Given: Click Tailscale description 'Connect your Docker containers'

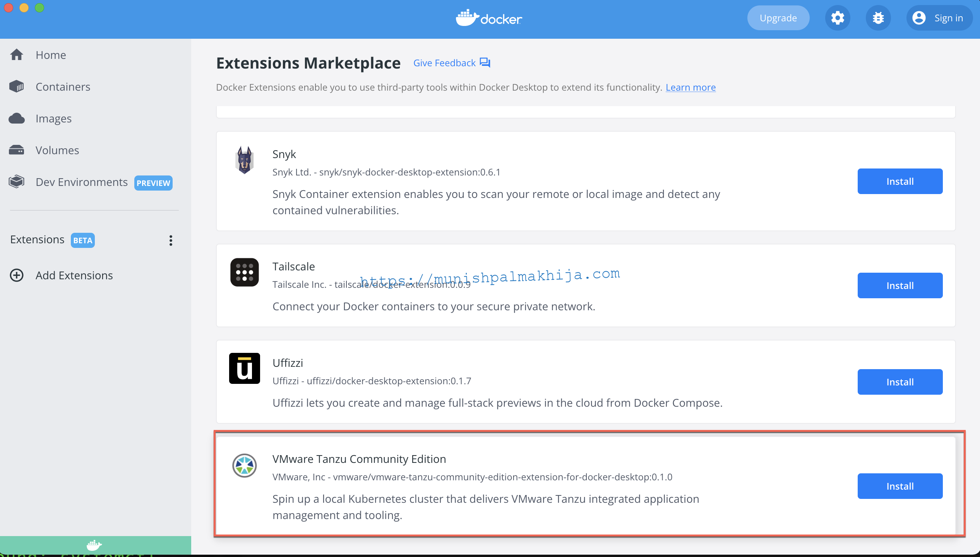Looking at the screenshot, I should (434, 306).
